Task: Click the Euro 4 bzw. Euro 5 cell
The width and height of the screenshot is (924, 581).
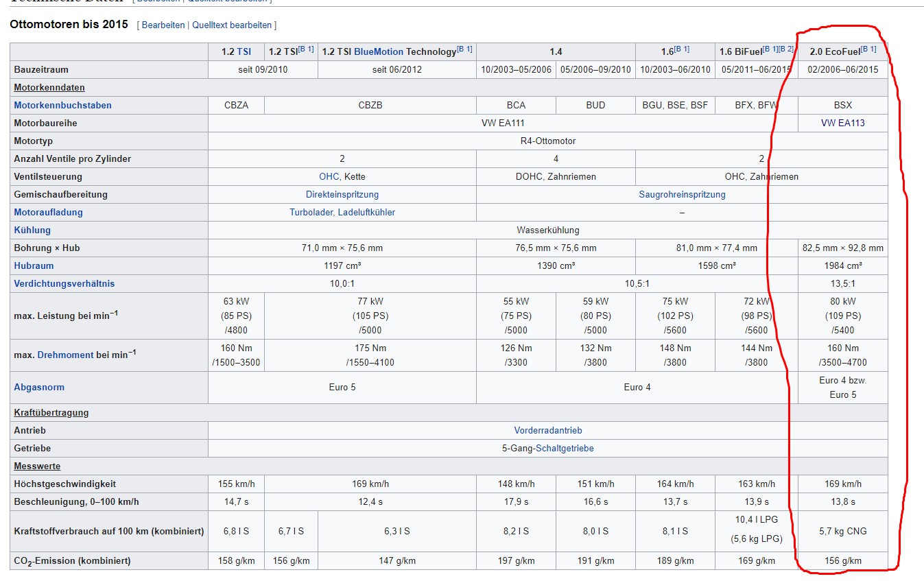Action: [843, 387]
